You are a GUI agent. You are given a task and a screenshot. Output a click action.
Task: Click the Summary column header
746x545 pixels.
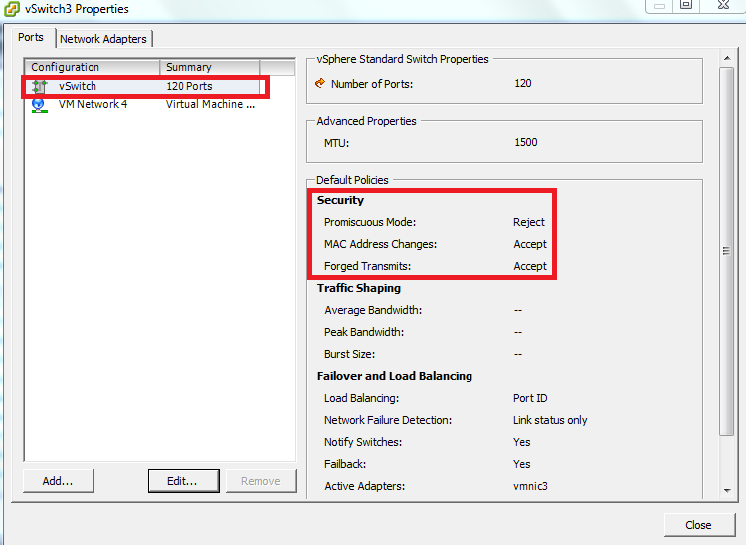[x=210, y=67]
